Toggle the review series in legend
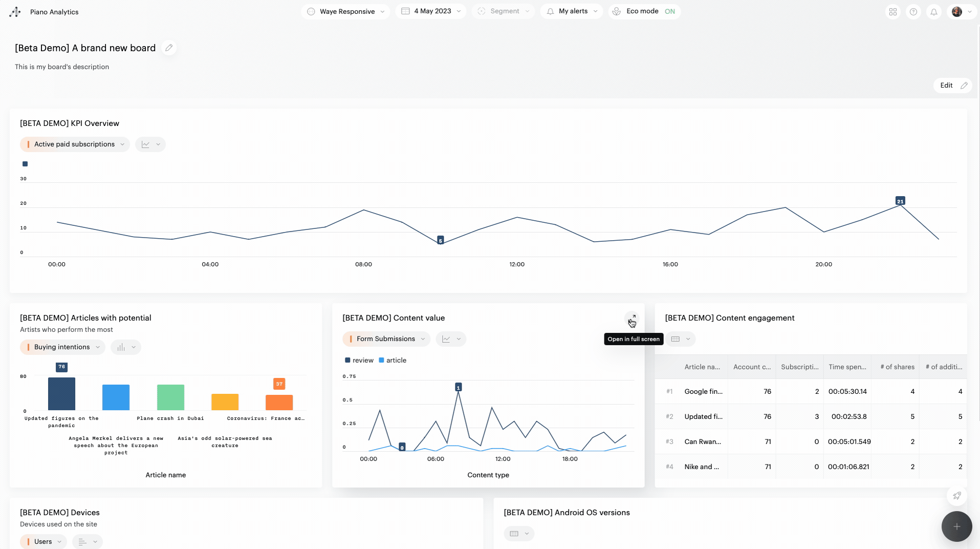 pyautogui.click(x=359, y=361)
